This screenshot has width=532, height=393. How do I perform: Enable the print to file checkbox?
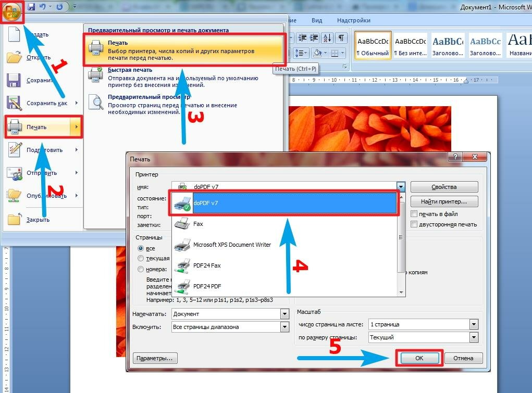(414, 214)
